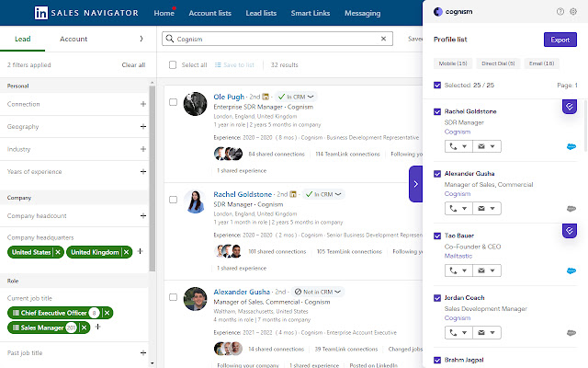588x368 pixels.
Task: Add Company headcount filter with plus
Action: [143, 215]
